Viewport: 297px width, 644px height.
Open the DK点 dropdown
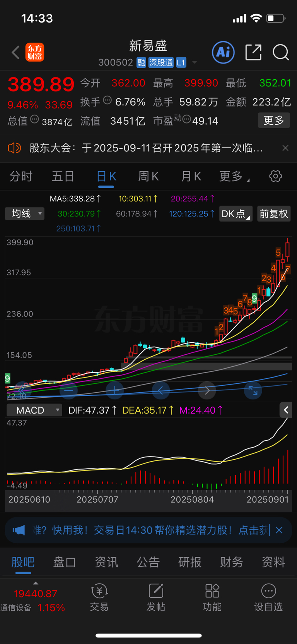(x=236, y=214)
